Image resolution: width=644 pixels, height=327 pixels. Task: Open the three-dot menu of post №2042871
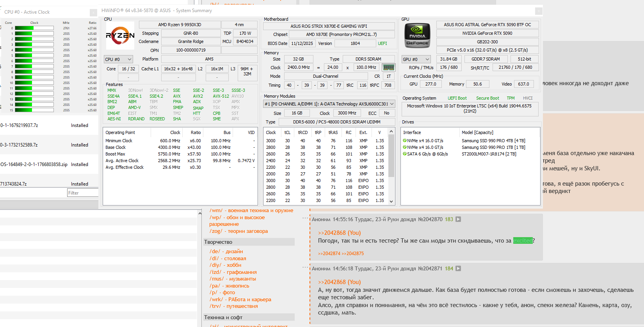305,267
